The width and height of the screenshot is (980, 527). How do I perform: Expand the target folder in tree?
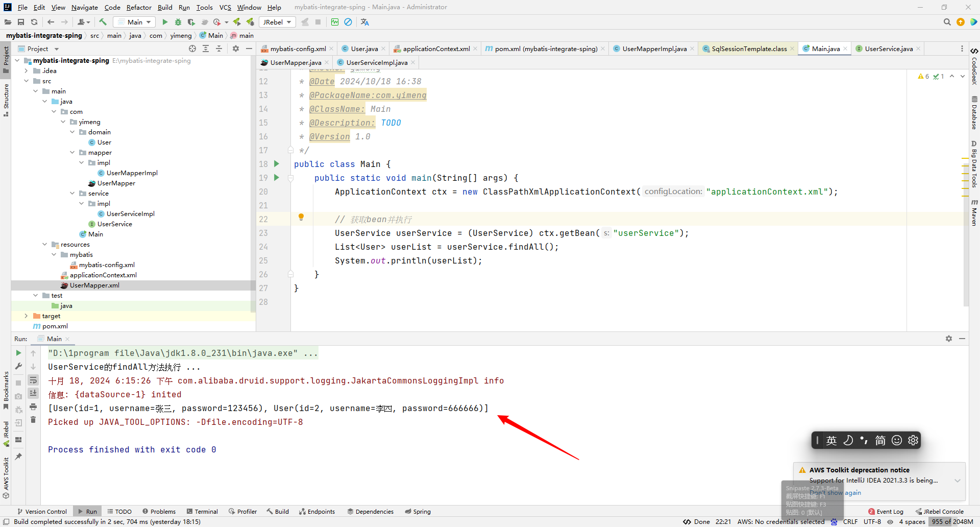tap(26, 316)
